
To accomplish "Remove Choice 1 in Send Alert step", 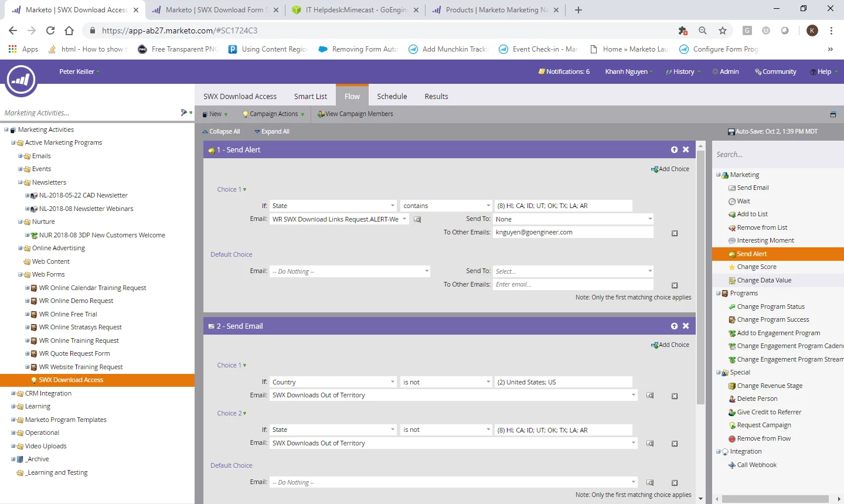I will [675, 233].
